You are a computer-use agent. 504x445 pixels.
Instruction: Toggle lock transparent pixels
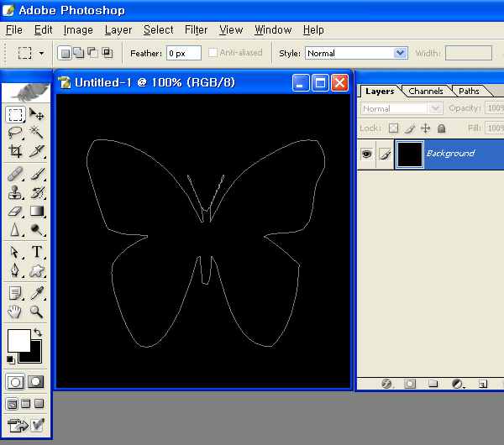click(x=393, y=128)
